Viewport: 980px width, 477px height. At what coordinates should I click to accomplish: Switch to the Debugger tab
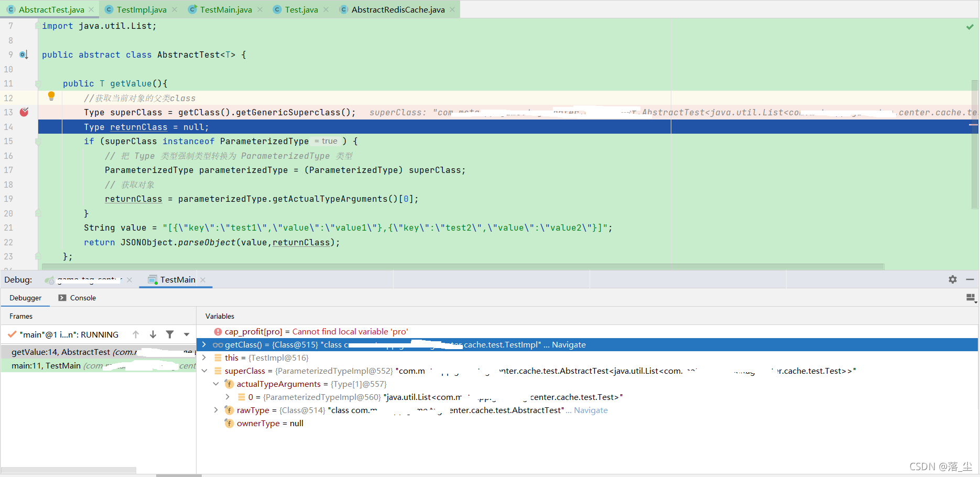25,298
